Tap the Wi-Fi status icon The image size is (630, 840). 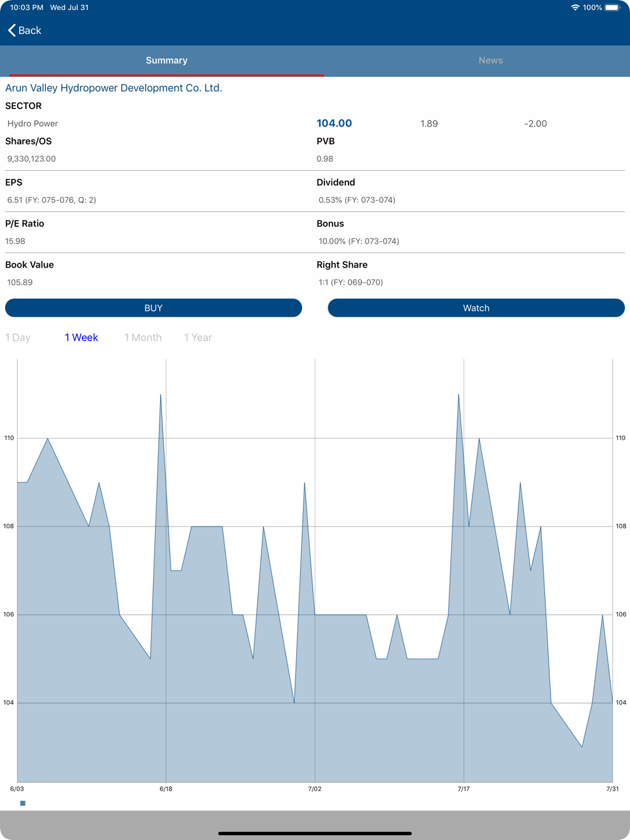point(575,8)
